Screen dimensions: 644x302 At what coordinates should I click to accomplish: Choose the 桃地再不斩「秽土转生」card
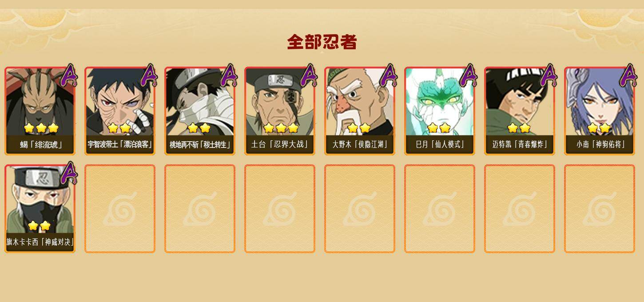click(200, 111)
